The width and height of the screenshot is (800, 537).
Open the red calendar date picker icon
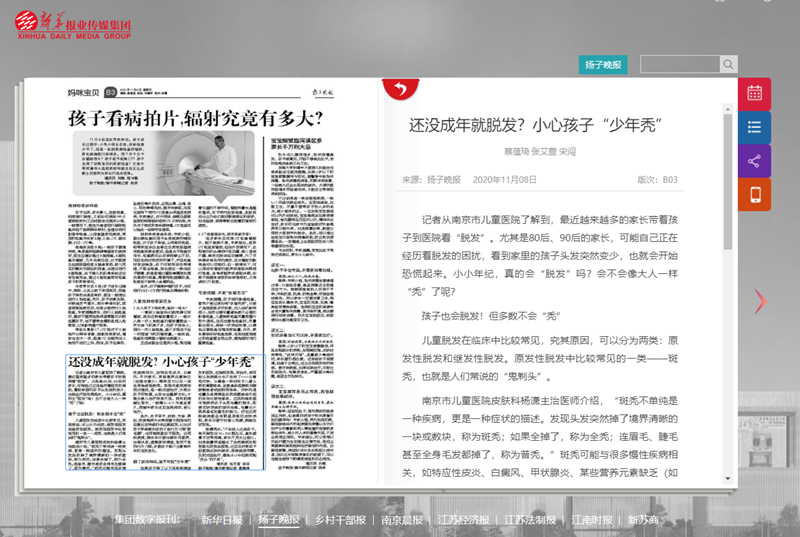[754, 93]
